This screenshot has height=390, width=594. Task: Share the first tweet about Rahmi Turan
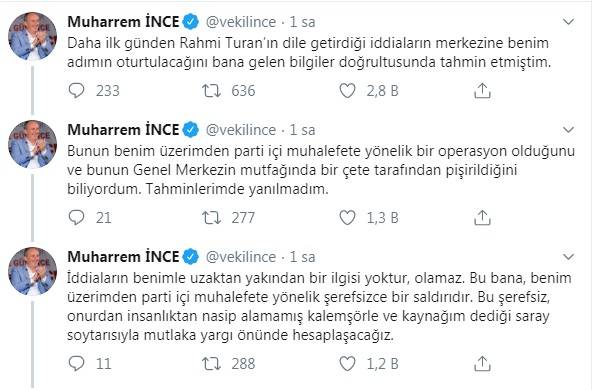tap(482, 91)
